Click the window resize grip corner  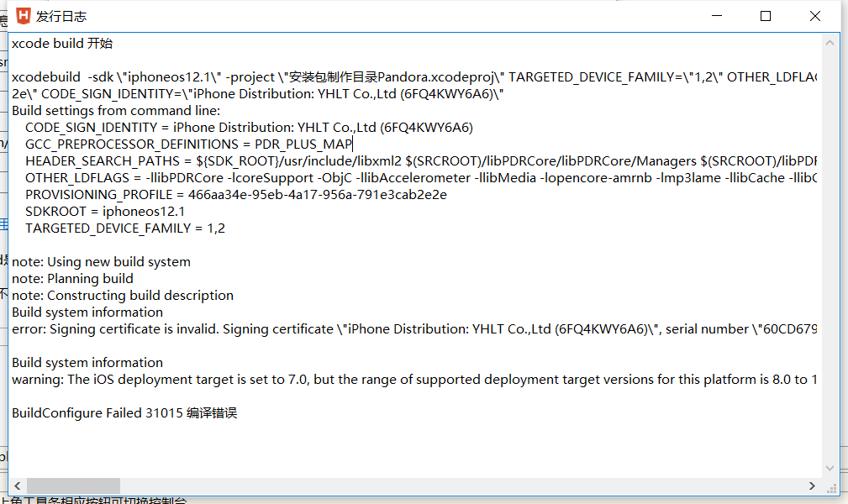831,487
